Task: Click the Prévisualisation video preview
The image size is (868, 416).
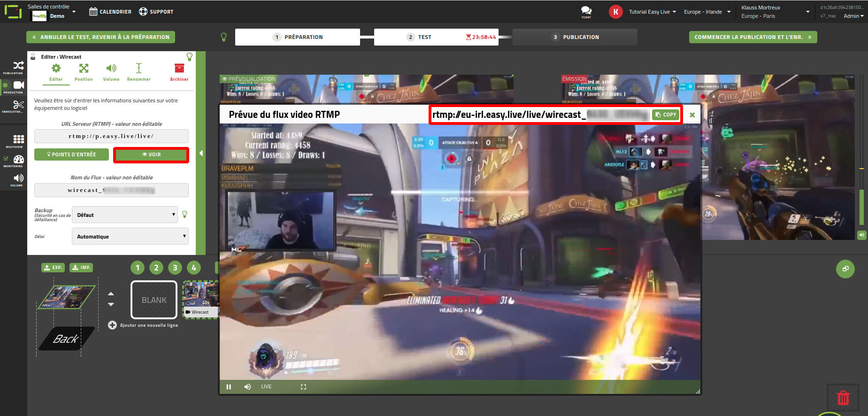Action: coord(366,89)
